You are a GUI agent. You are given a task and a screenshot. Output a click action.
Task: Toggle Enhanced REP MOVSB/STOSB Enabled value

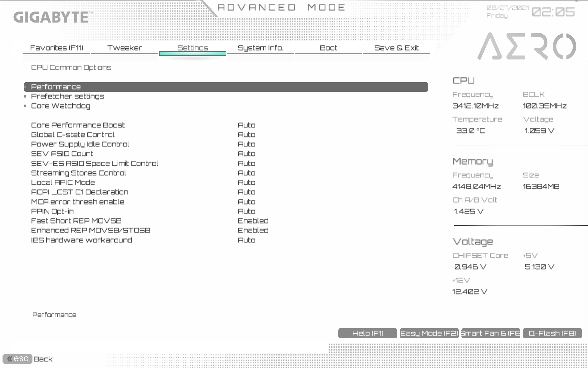[x=253, y=230]
